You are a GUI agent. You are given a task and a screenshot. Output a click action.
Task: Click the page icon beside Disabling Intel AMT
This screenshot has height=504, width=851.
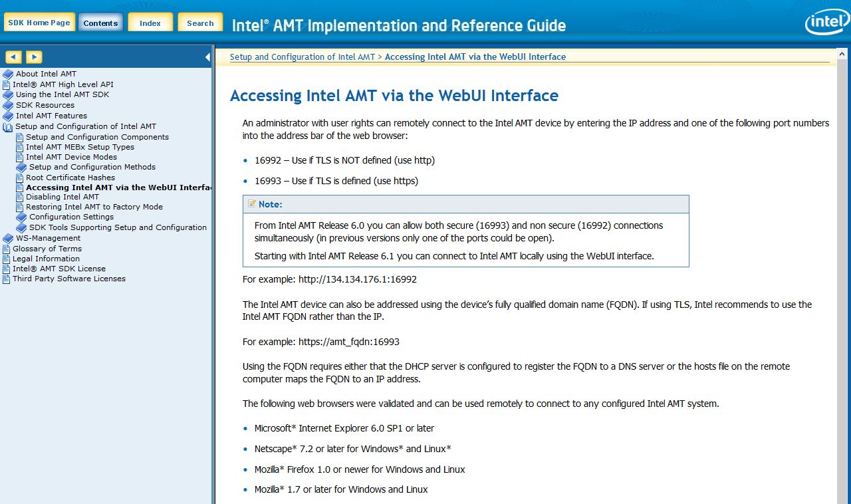20,197
